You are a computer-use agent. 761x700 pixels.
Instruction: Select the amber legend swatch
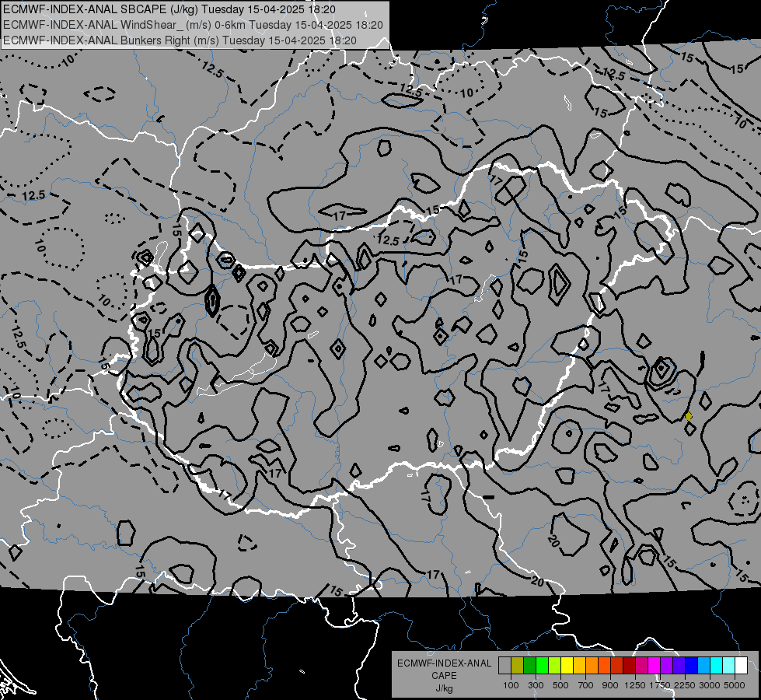tap(579, 665)
